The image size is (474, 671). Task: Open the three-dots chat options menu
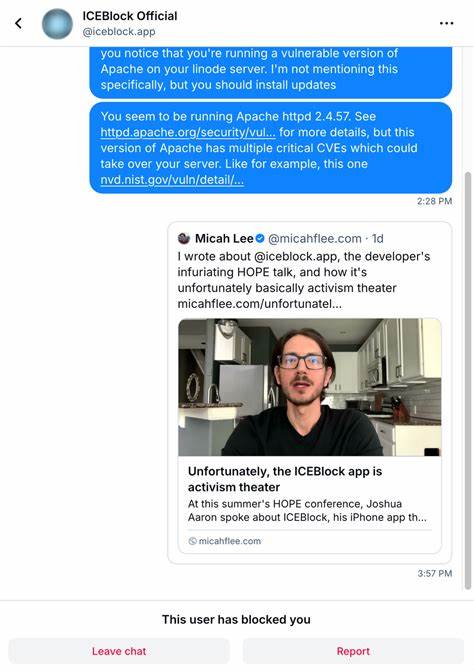click(447, 23)
